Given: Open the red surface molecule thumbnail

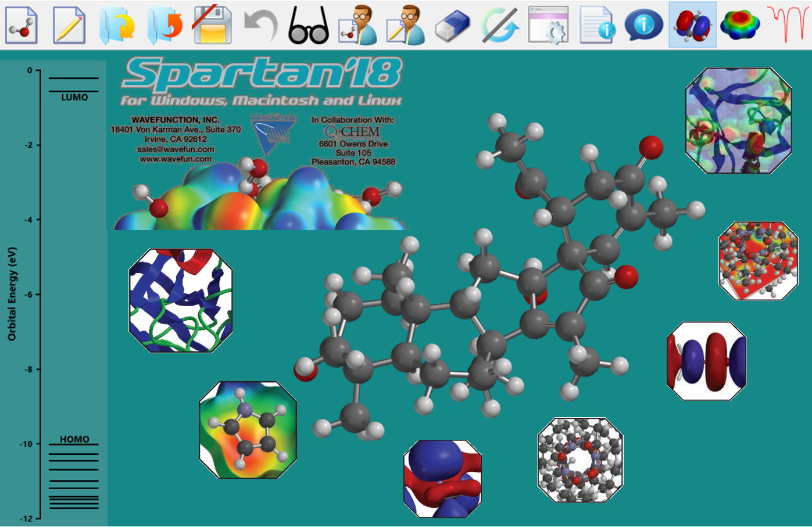Looking at the screenshot, I should click(x=759, y=260).
